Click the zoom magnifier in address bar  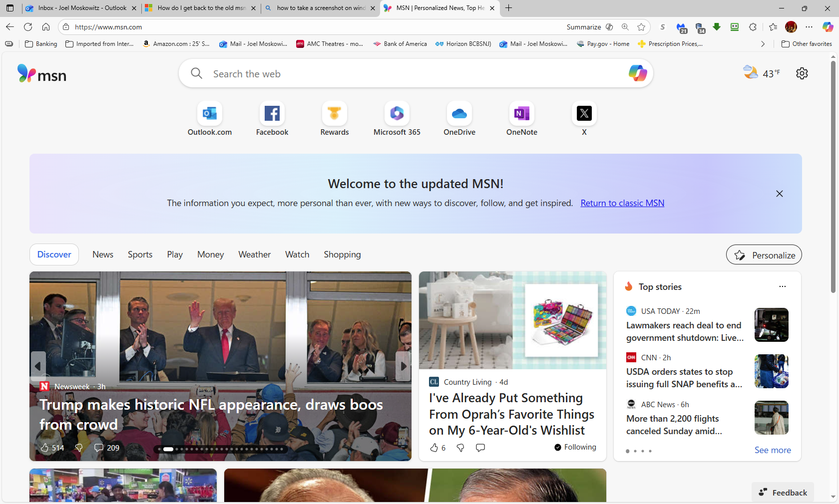tap(625, 27)
